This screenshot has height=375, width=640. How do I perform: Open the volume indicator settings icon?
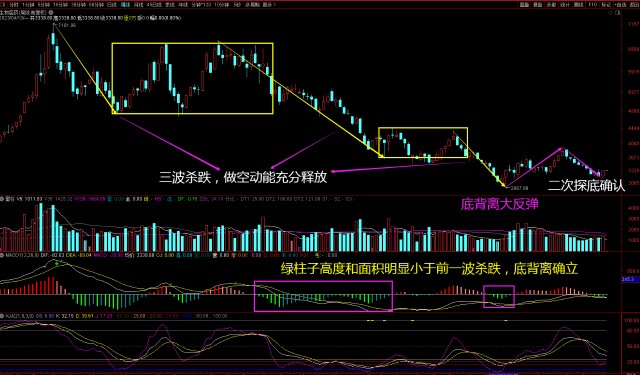[2, 199]
